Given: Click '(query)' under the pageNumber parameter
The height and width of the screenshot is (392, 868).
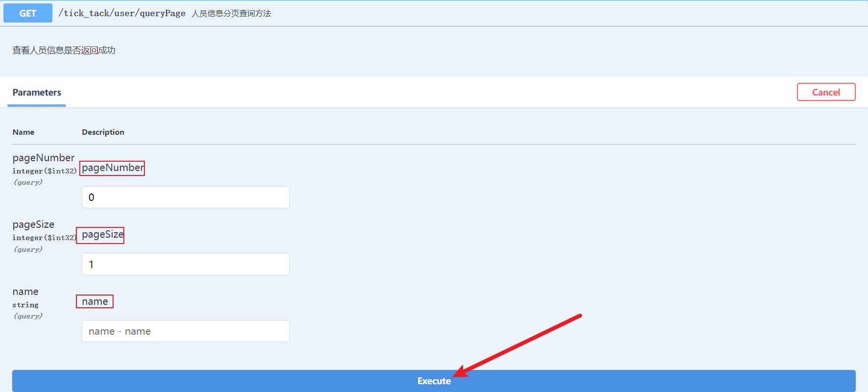Looking at the screenshot, I should pyautogui.click(x=28, y=182).
